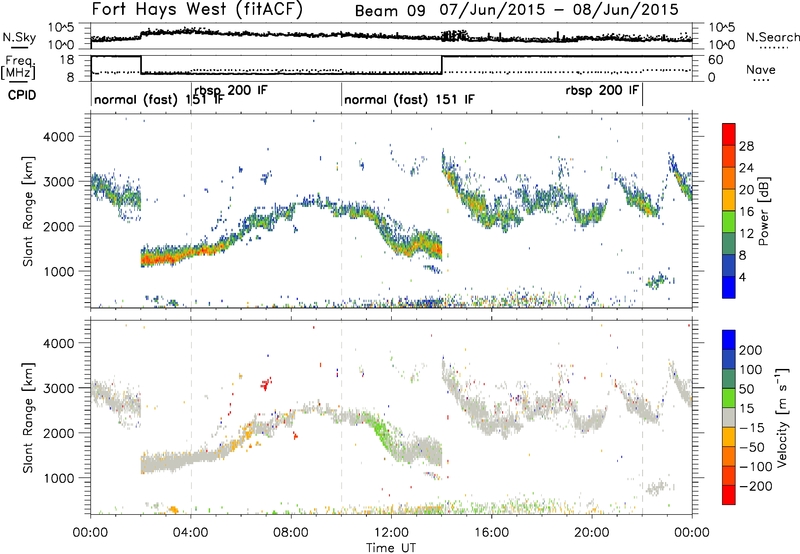This screenshot has width=800, height=554.
Task: Click the '200' tick on the velocity scale
Action: click(751, 350)
